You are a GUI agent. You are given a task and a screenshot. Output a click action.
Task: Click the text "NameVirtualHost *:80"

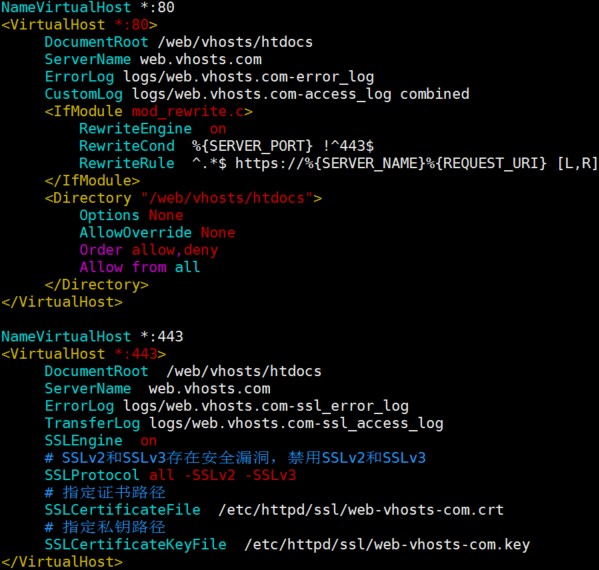point(88,7)
